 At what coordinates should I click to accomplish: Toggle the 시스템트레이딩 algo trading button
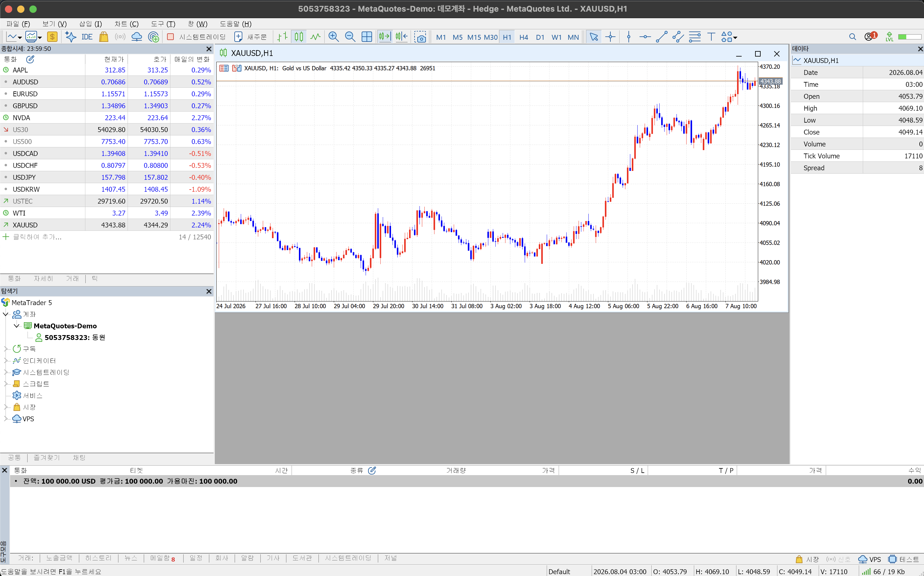[197, 37]
